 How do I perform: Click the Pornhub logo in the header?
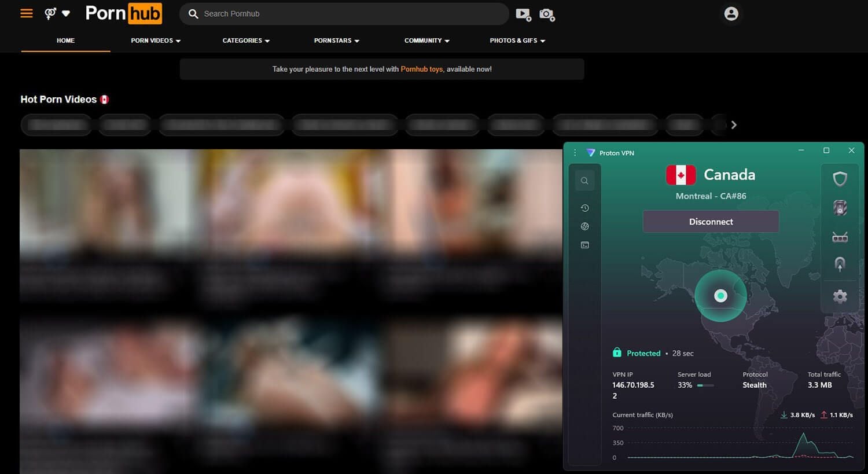(x=124, y=13)
